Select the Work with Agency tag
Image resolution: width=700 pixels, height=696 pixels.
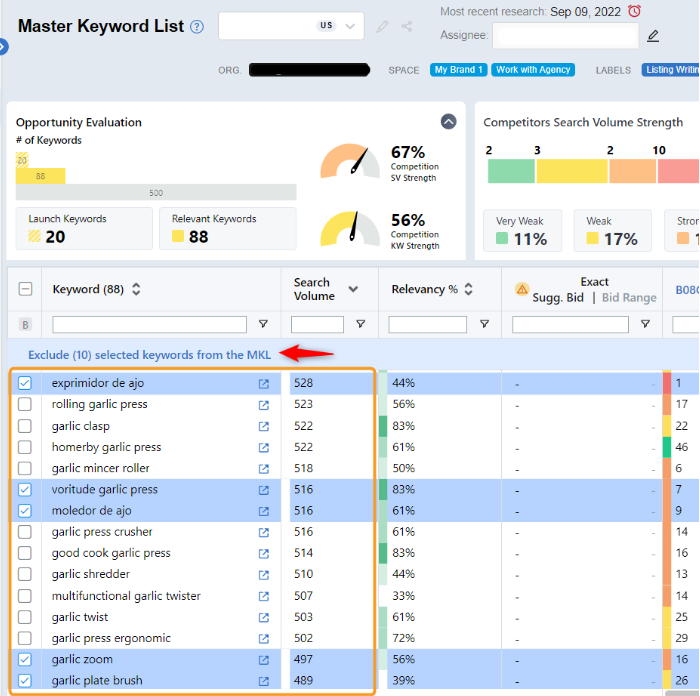point(533,70)
